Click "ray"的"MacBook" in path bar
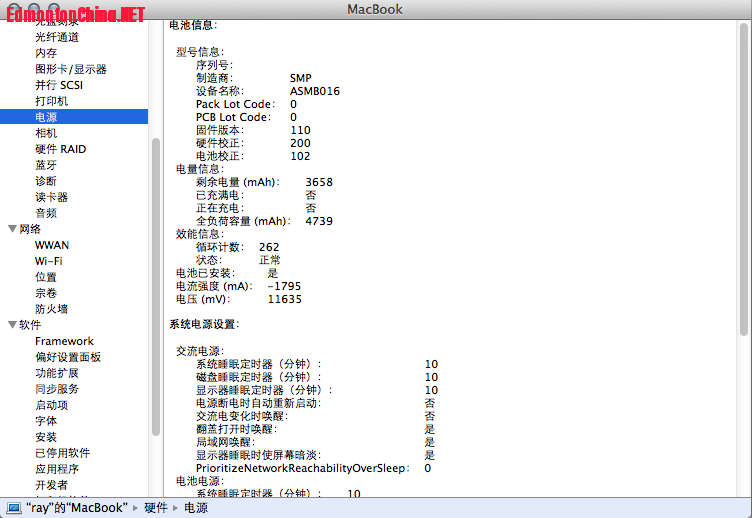The height and width of the screenshot is (518, 752). point(77,508)
